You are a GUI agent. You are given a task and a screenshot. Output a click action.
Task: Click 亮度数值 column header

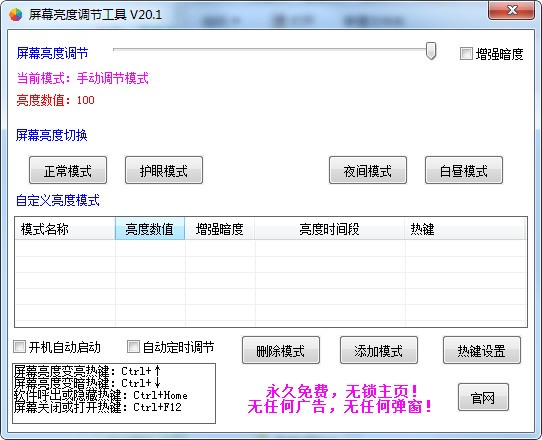[150, 228]
